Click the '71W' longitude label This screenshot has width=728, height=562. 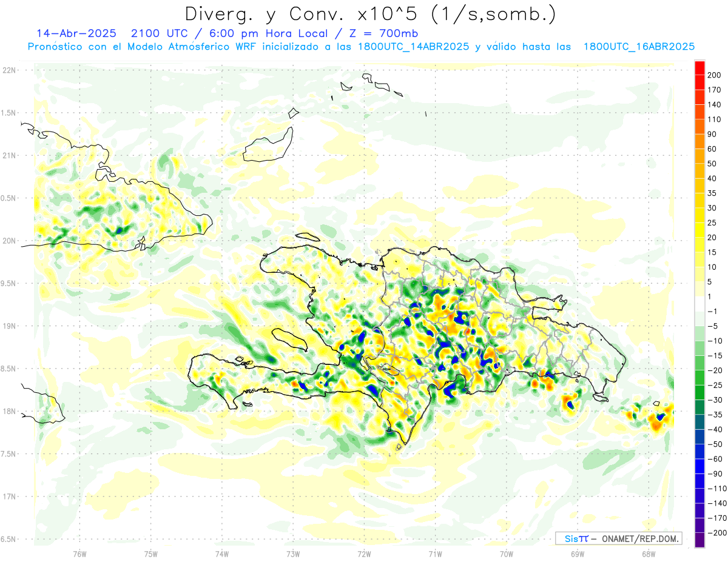click(435, 554)
